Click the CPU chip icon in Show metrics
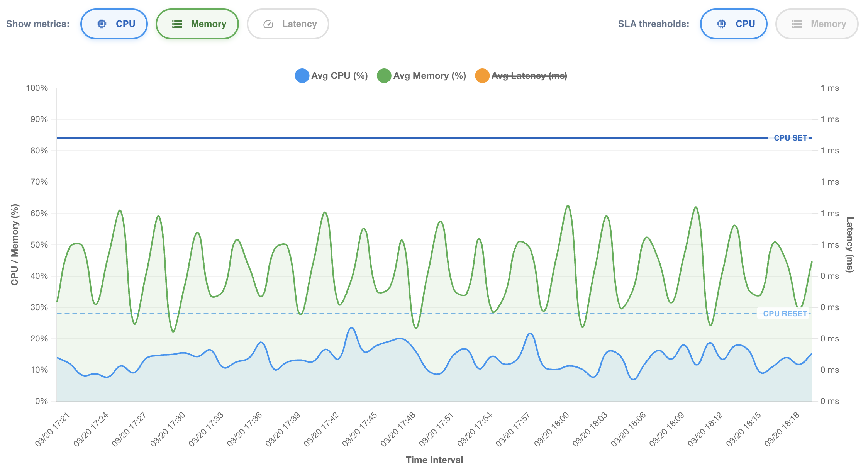 click(102, 24)
